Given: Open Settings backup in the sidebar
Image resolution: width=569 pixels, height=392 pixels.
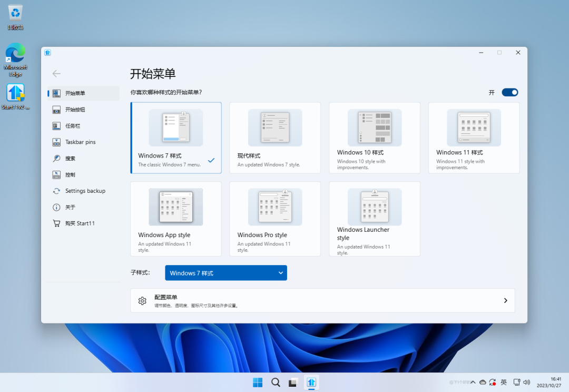Looking at the screenshot, I should click(x=84, y=191).
